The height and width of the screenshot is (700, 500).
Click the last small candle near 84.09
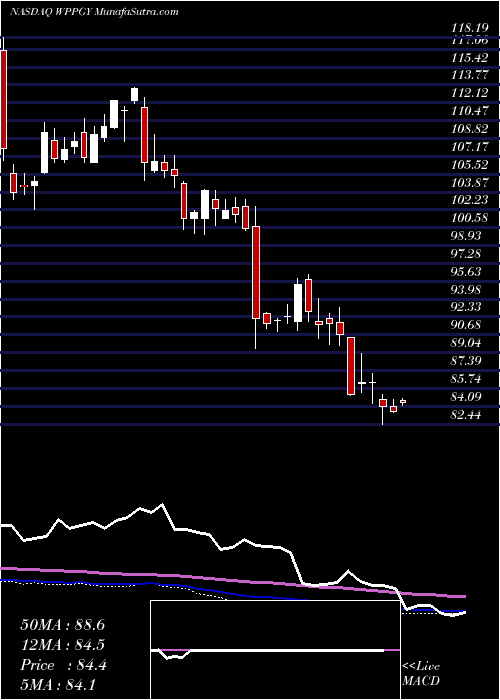coord(403,401)
